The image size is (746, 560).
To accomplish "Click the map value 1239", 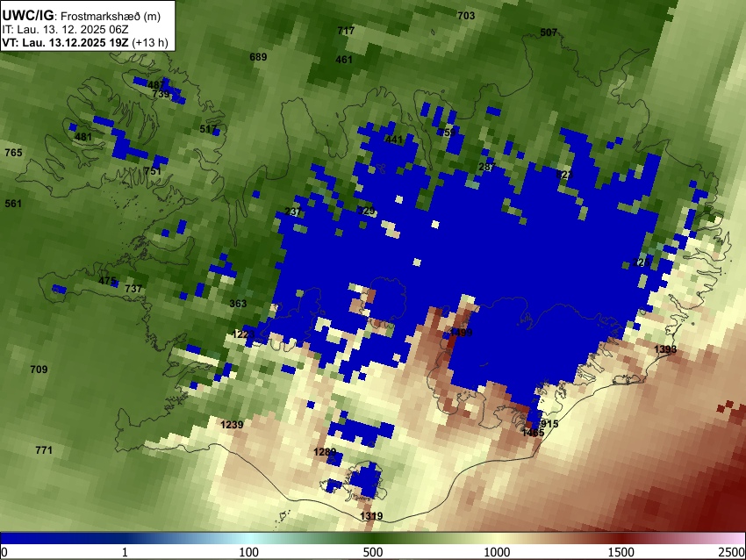I will [233, 425].
